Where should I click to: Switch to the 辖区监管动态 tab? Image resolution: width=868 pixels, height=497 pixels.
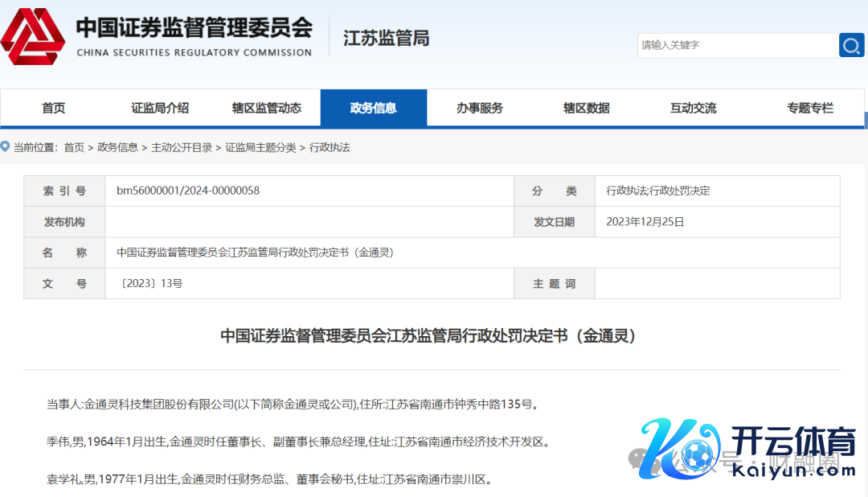pos(267,108)
